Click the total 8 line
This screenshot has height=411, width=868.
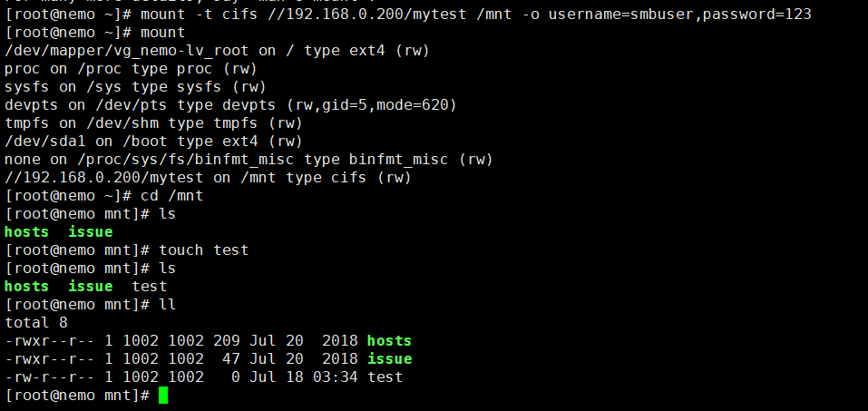36,322
